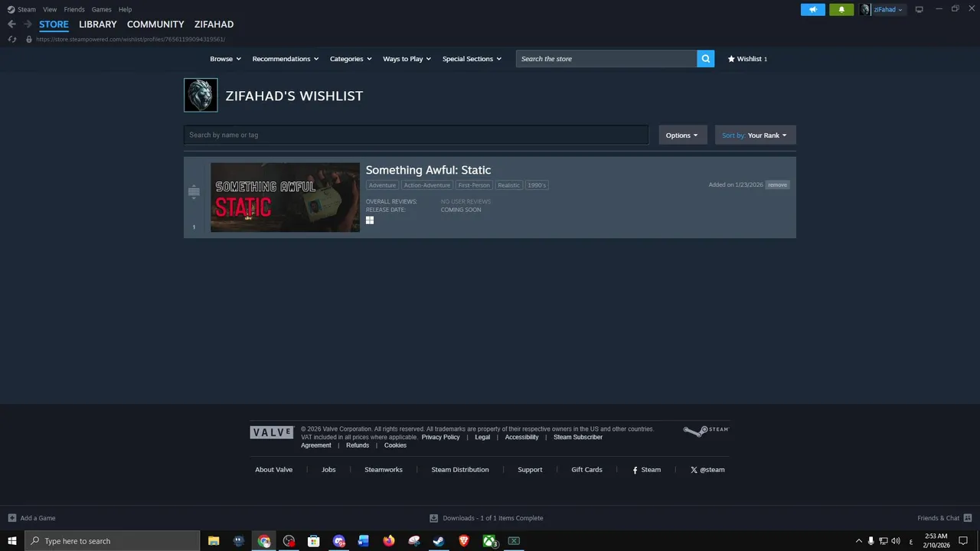The height and width of the screenshot is (551, 980).
Task: Expand the Special Sections dropdown
Action: (472, 59)
